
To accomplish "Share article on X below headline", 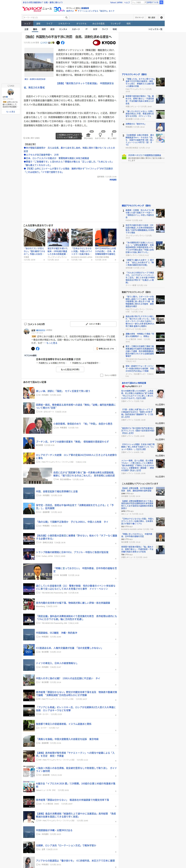I will 58,43.
